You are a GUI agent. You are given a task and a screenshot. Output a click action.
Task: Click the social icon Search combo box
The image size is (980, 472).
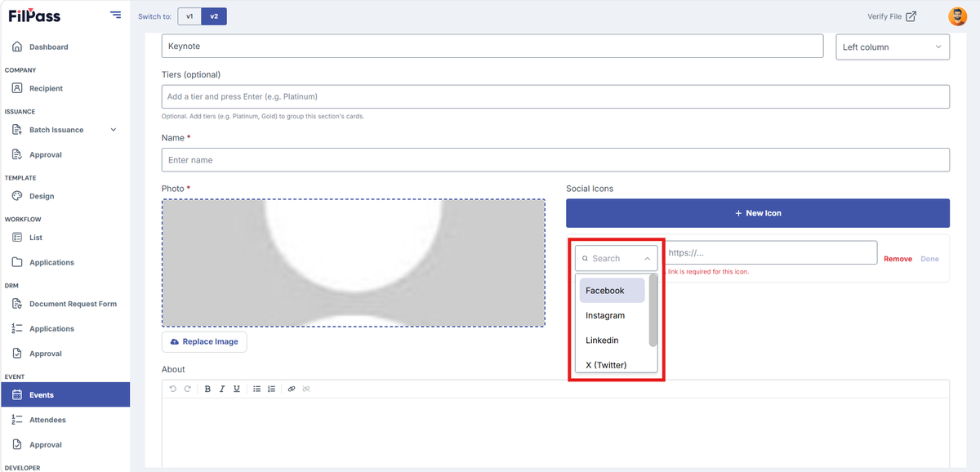617,258
